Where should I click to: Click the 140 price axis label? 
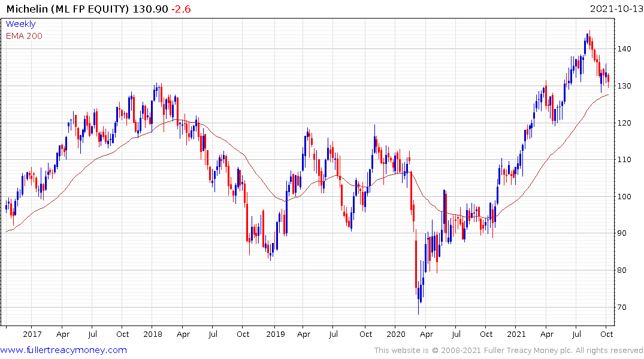[x=624, y=49]
